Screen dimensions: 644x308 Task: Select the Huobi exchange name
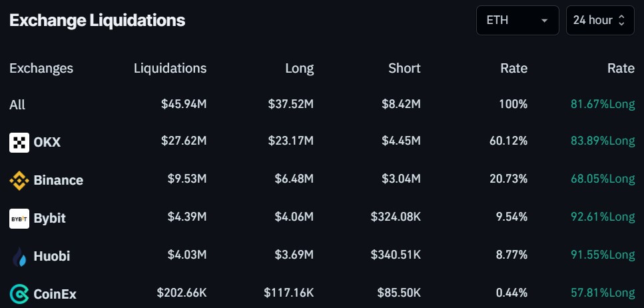pos(51,256)
